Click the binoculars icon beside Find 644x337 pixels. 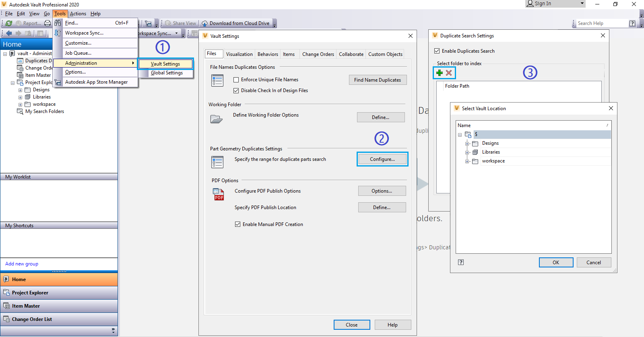coord(58,23)
